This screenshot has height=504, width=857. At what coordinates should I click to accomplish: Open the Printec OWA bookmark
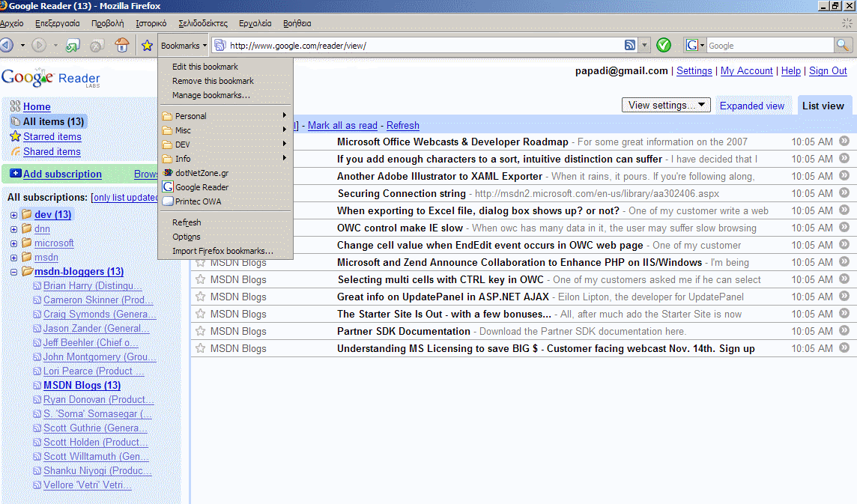pyautogui.click(x=225, y=201)
